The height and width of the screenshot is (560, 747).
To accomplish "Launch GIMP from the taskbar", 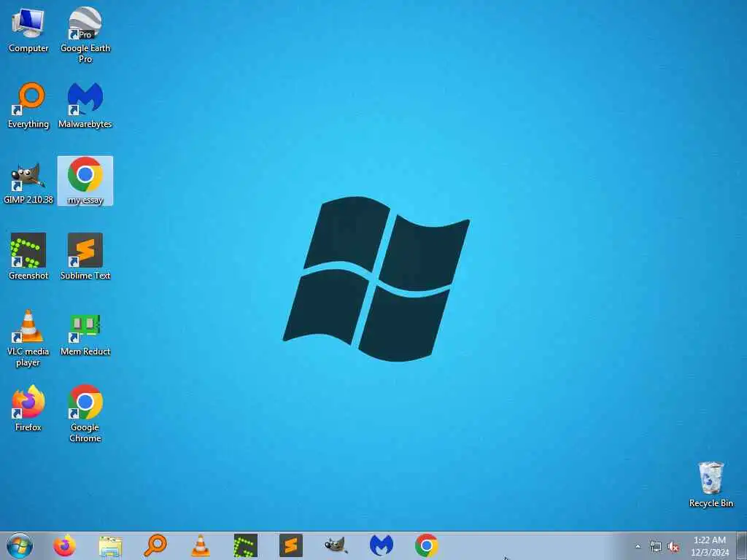I will [336, 545].
